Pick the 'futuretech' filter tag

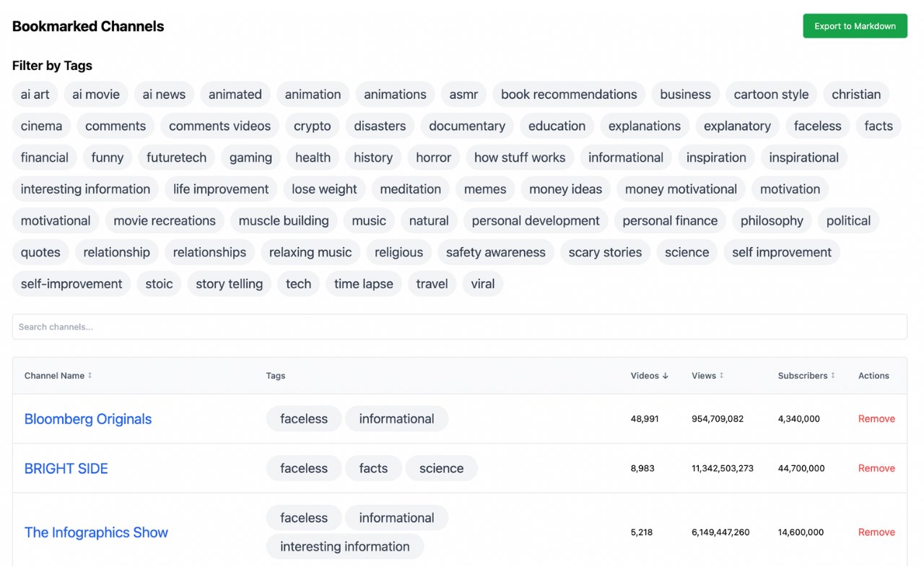pos(176,158)
